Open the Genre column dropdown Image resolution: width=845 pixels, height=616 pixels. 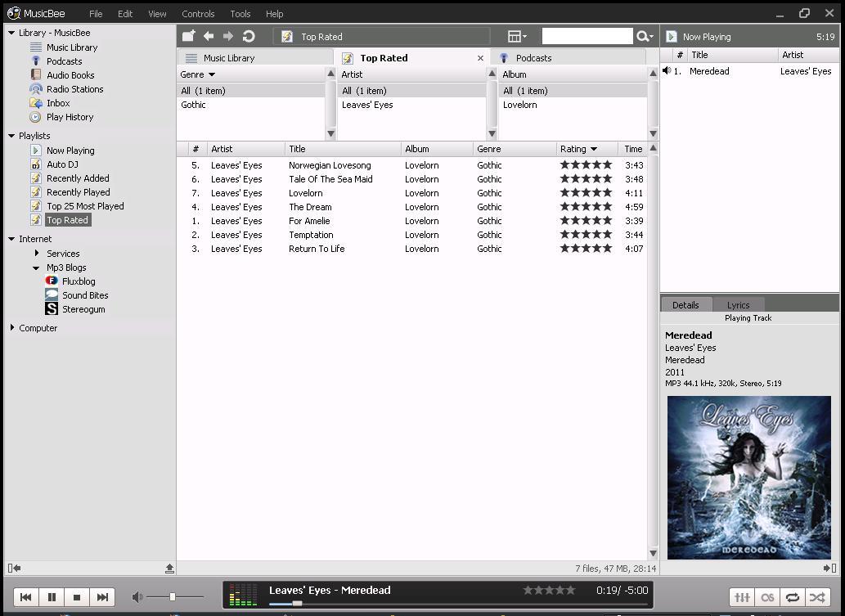point(212,74)
